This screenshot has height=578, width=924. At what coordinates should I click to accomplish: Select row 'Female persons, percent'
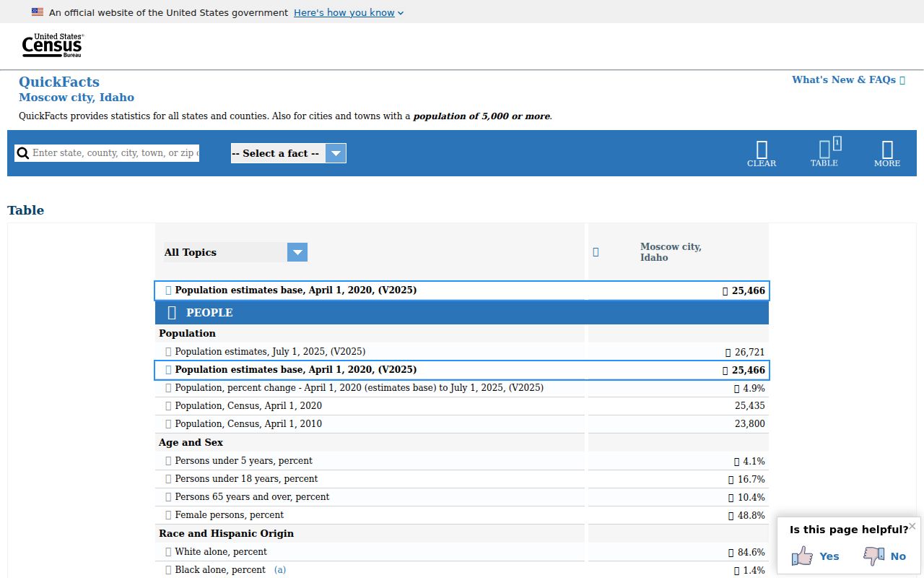[x=462, y=515]
